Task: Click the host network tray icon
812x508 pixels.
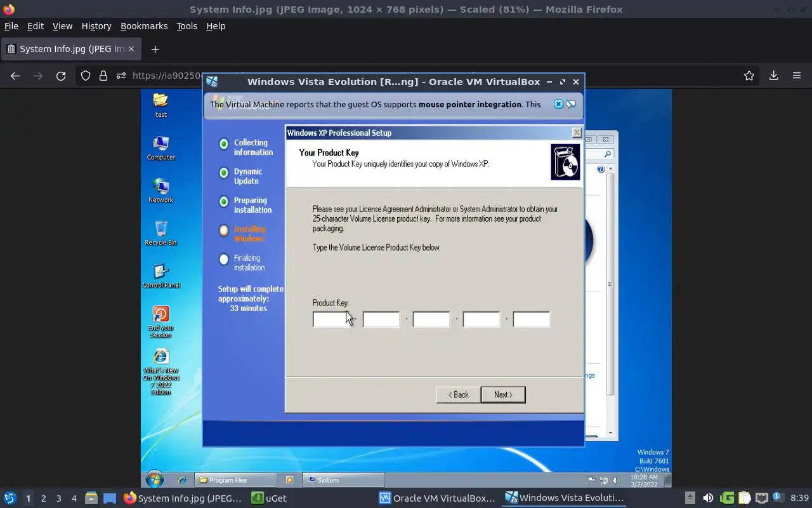Action: tap(762, 498)
